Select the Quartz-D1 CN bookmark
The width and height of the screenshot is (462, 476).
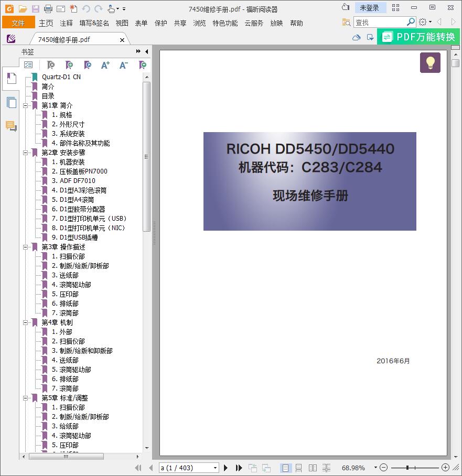pyautogui.click(x=61, y=77)
